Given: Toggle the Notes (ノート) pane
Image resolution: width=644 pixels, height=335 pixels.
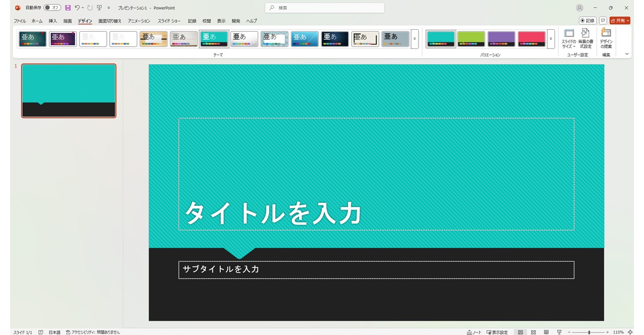Looking at the screenshot, I should click(474, 332).
